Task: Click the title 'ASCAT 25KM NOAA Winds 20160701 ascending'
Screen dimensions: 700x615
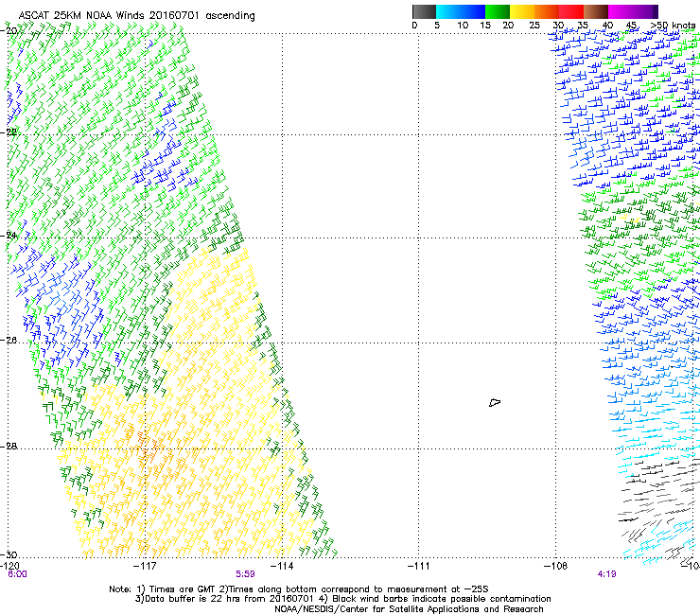Action: click(136, 15)
